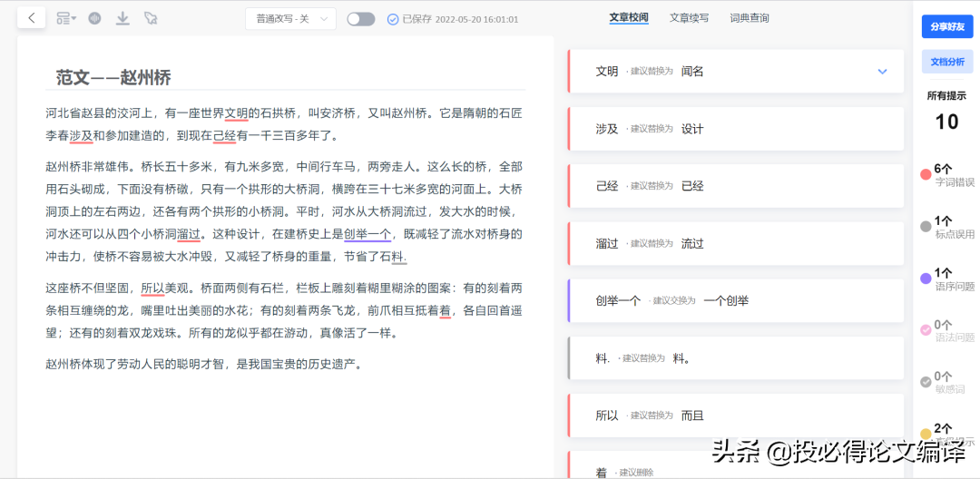Click the save timestamp 2022-05-20 16:01:01
Image resolution: width=980 pixels, height=479 pixels.
[477, 19]
